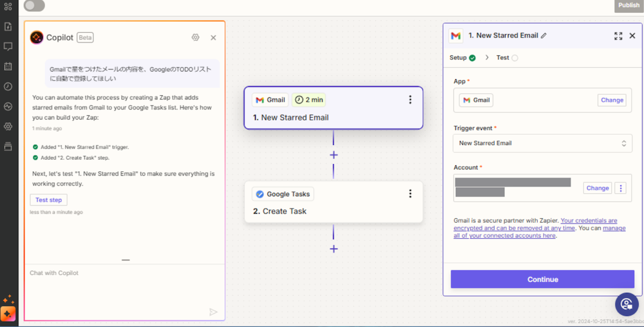644x327 pixels.
Task: Open the history clock icon in sidebar
Action: [8, 86]
